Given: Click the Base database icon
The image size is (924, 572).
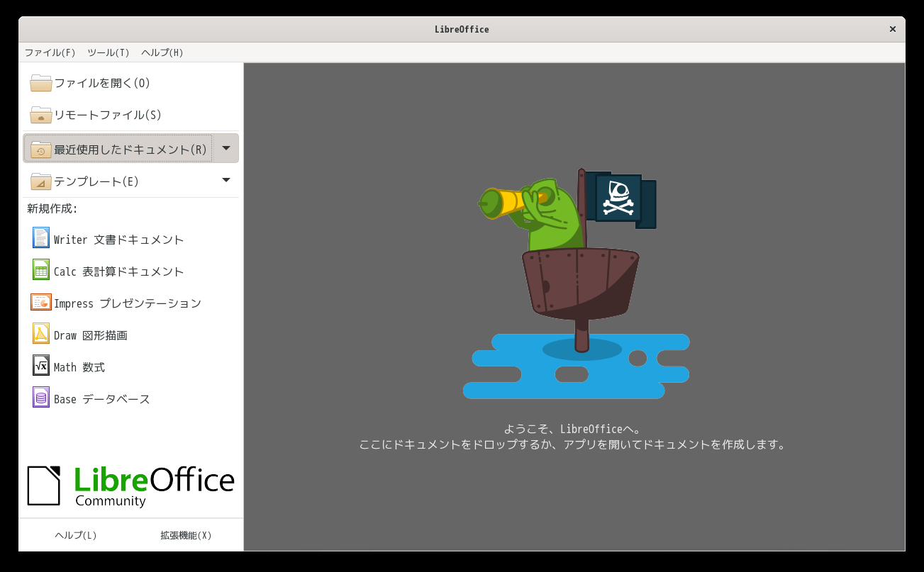Looking at the screenshot, I should (41, 397).
